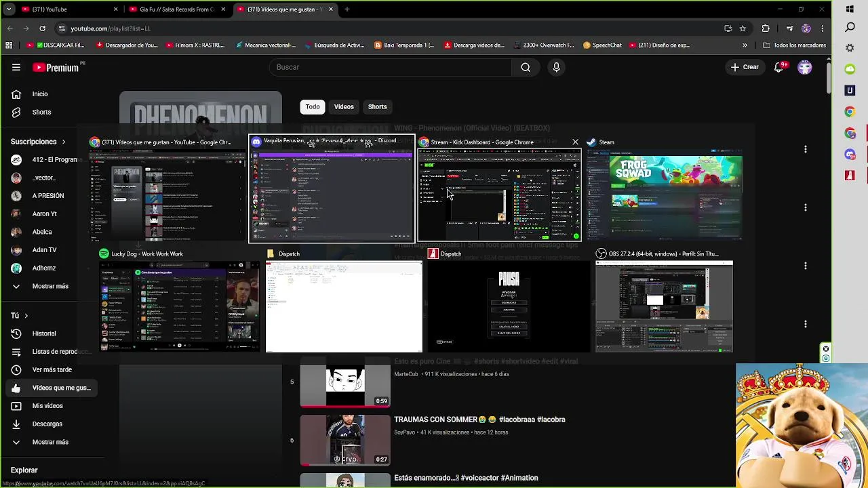Open the Todos los marcadores folder
868x488 pixels.
794,45
